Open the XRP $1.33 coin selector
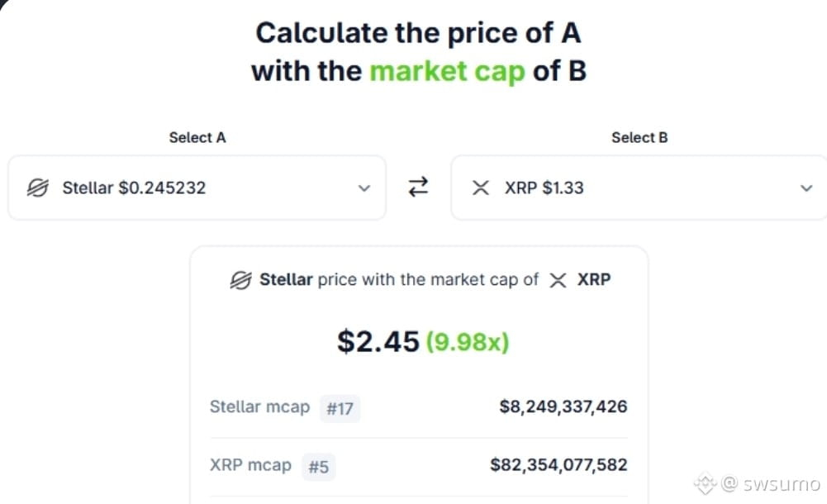Image resolution: width=827 pixels, height=504 pixels. click(639, 188)
